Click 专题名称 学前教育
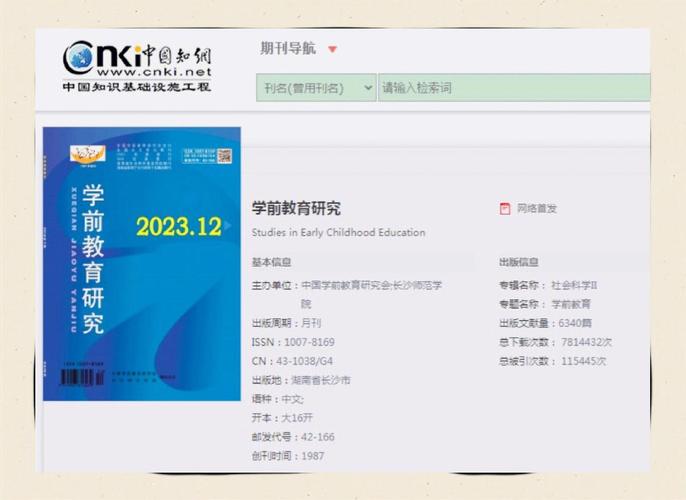This screenshot has height=500, width=686. tap(545, 304)
